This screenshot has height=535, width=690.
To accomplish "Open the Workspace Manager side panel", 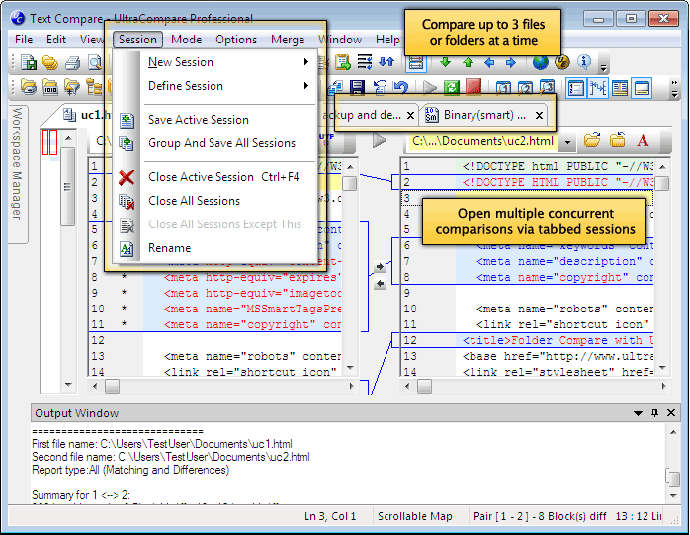I will [17, 164].
